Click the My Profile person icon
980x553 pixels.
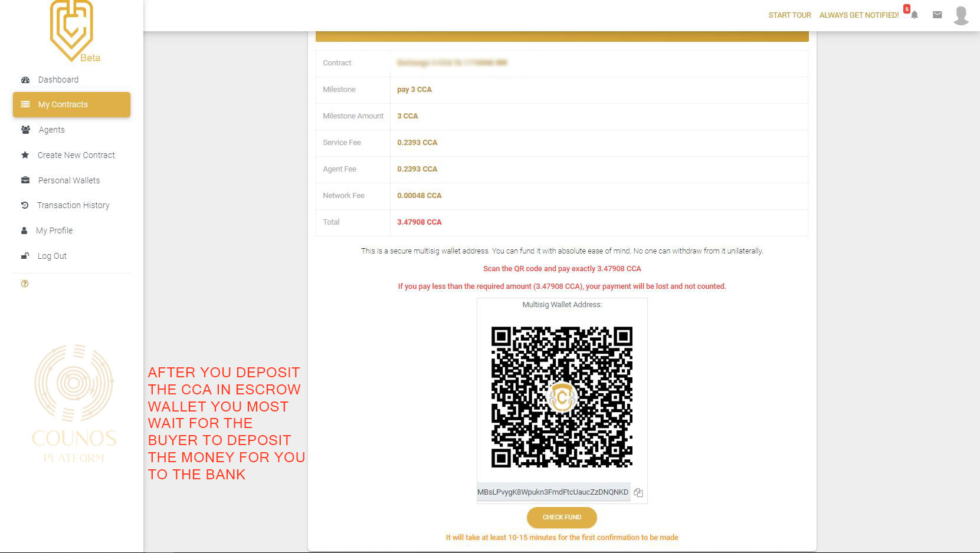click(x=24, y=231)
